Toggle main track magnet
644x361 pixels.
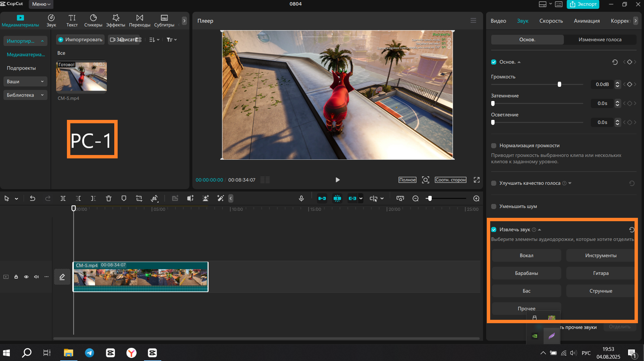click(x=322, y=199)
